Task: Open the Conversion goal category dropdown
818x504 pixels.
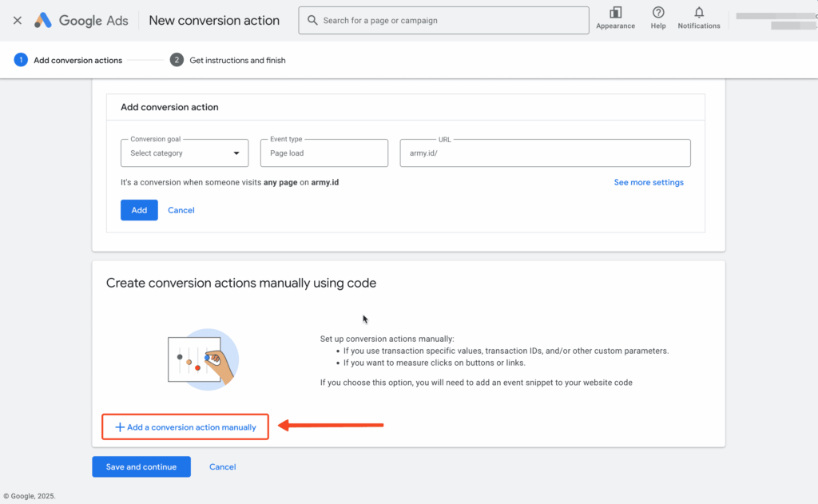Action: click(184, 153)
